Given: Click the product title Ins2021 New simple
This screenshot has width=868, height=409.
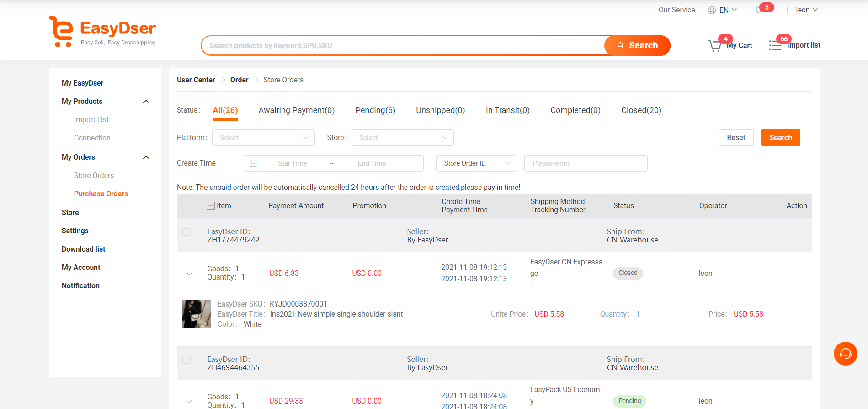Looking at the screenshot, I should coord(336,314).
